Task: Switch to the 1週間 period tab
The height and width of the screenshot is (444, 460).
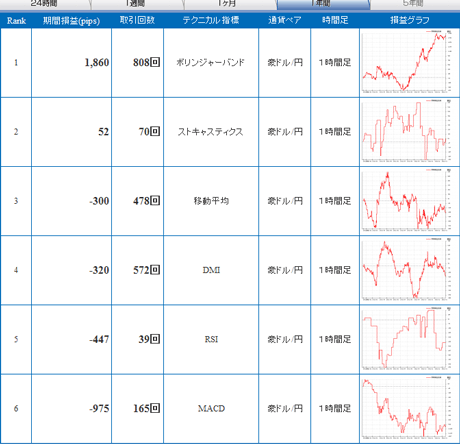Action: coord(137,4)
